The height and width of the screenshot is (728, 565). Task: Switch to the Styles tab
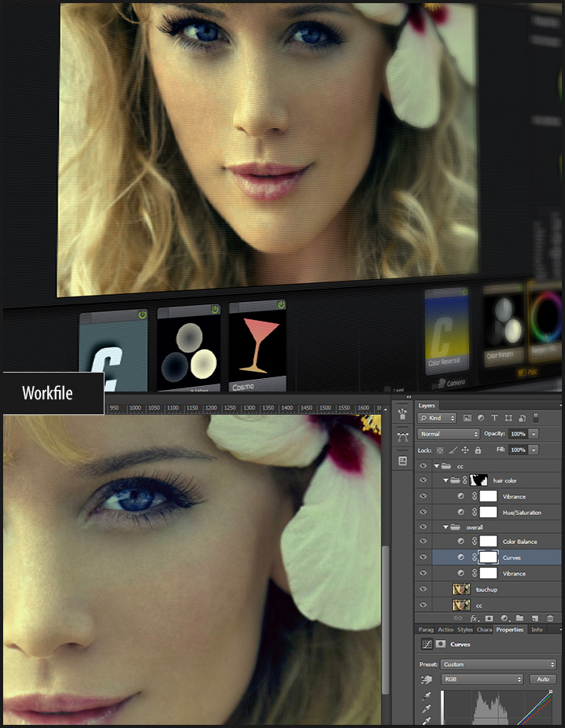point(465,630)
